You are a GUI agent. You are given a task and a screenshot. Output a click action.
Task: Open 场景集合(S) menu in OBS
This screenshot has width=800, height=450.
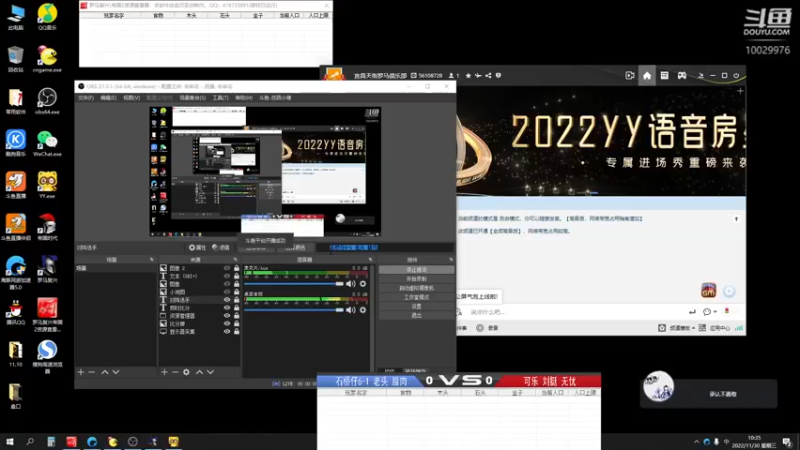193,97
